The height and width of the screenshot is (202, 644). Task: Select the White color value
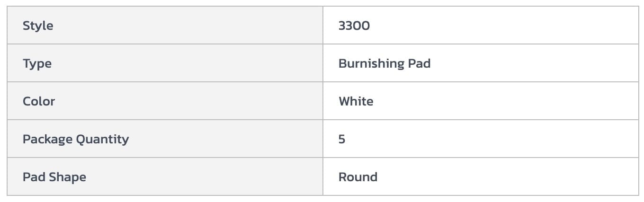(x=356, y=101)
